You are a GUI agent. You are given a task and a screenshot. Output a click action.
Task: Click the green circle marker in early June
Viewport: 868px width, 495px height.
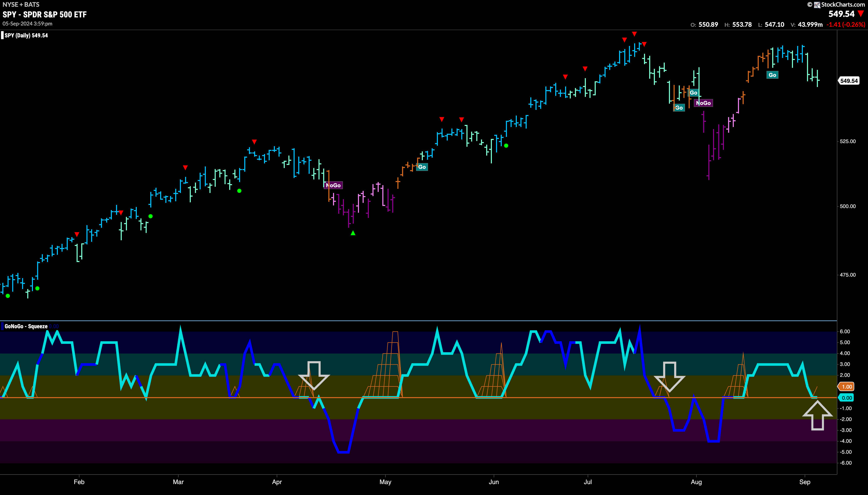(506, 145)
